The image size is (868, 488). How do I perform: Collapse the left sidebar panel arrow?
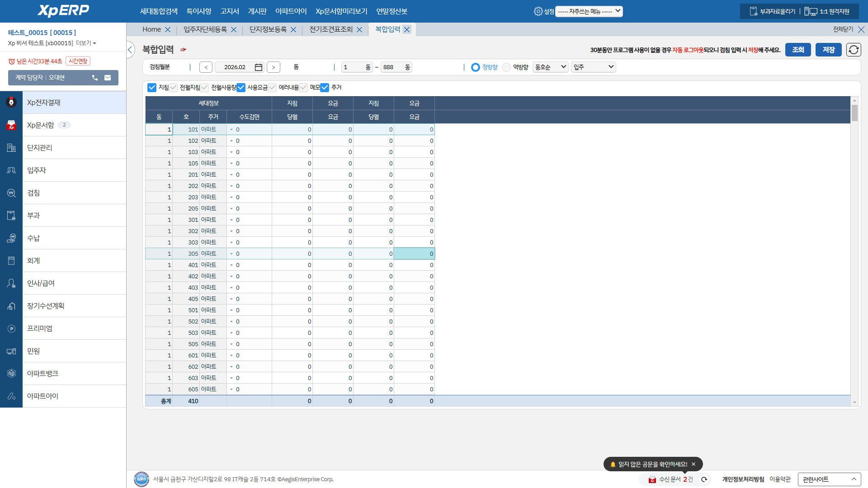point(130,50)
